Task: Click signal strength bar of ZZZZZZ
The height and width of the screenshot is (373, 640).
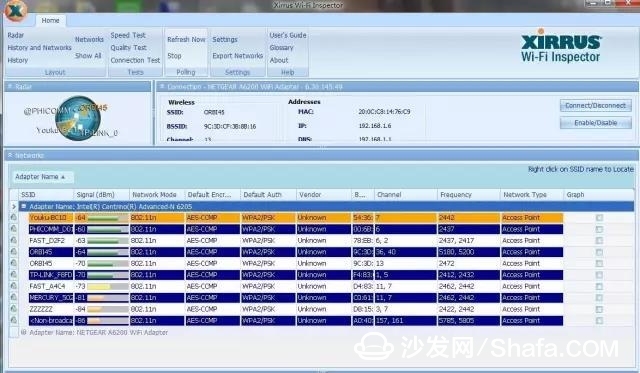Action: [108, 309]
